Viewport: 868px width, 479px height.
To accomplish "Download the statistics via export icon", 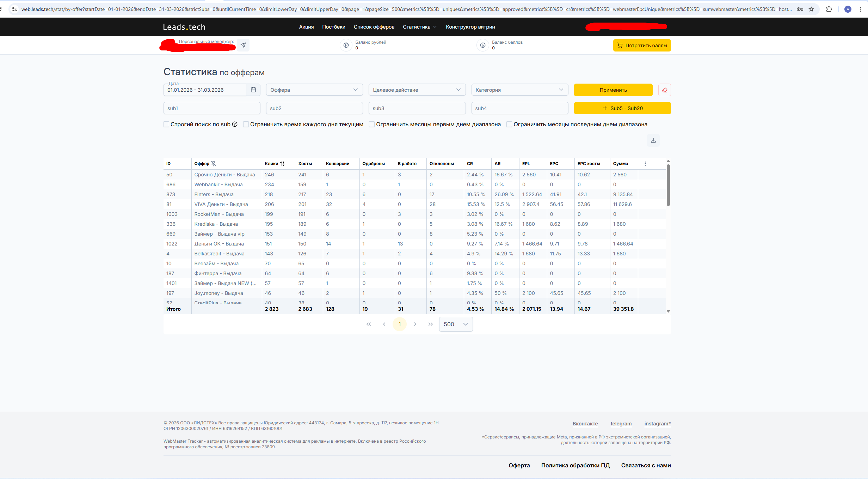I will [653, 140].
